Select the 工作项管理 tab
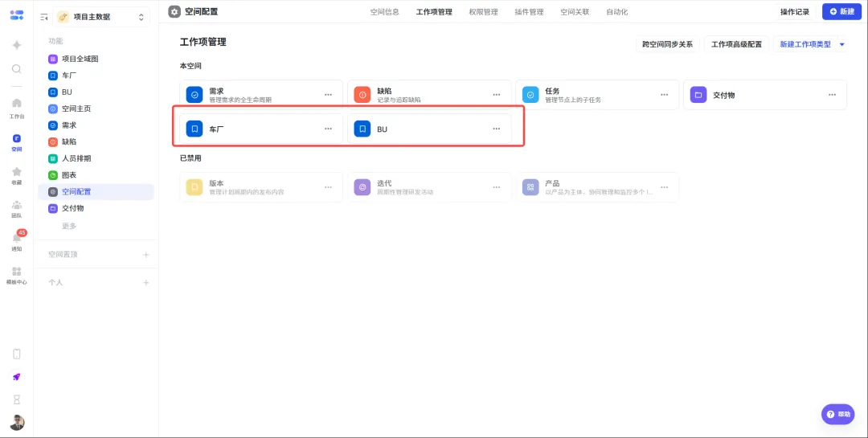 pyautogui.click(x=434, y=11)
